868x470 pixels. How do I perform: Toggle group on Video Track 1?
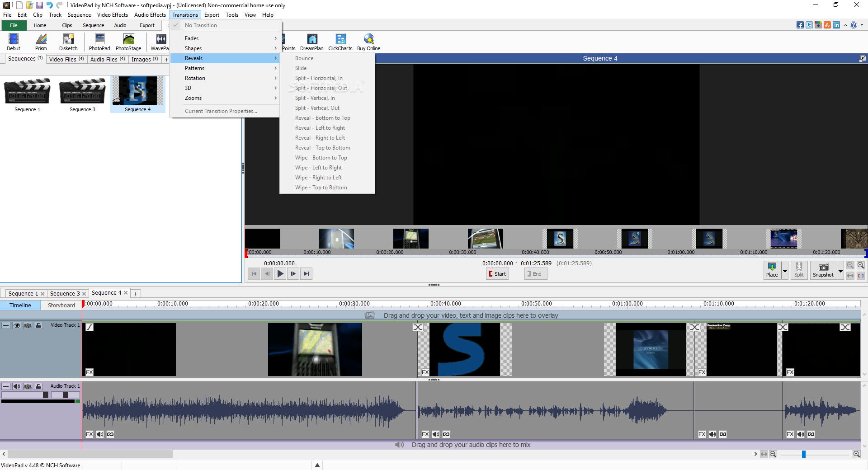(x=28, y=325)
